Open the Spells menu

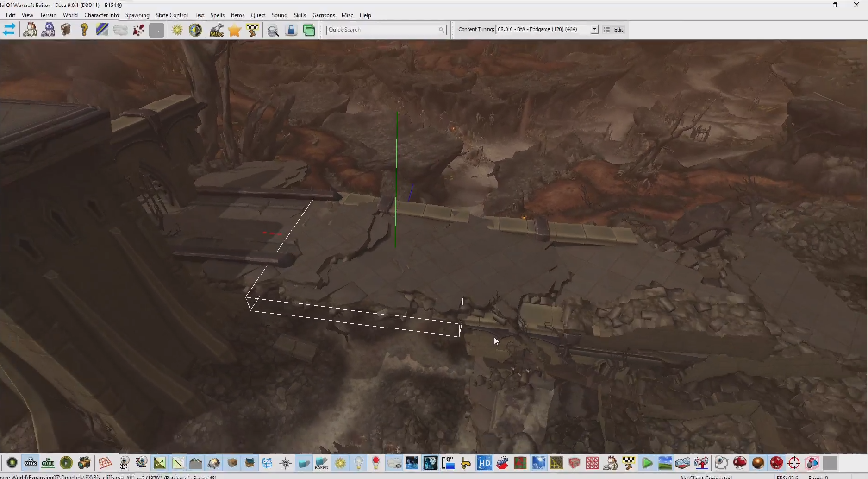coord(217,15)
